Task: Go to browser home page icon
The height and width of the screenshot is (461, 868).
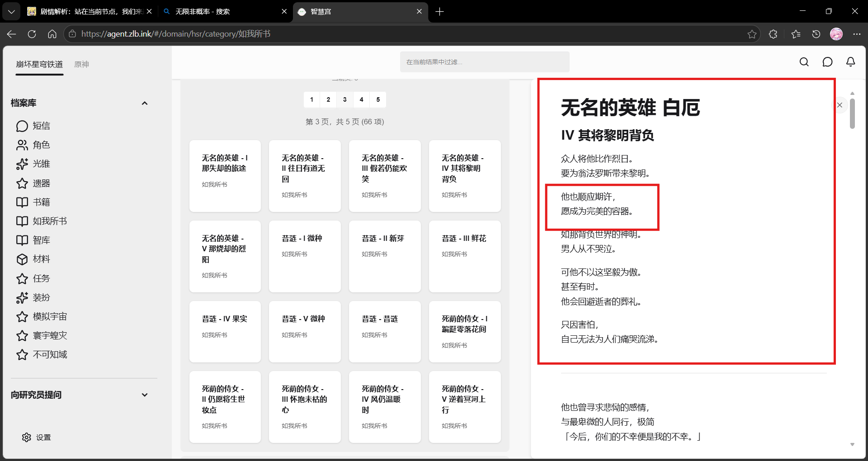Action: tap(52, 34)
